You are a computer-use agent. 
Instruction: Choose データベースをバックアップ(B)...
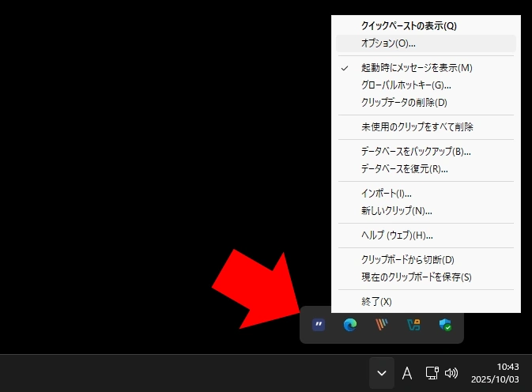tap(416, 152)
